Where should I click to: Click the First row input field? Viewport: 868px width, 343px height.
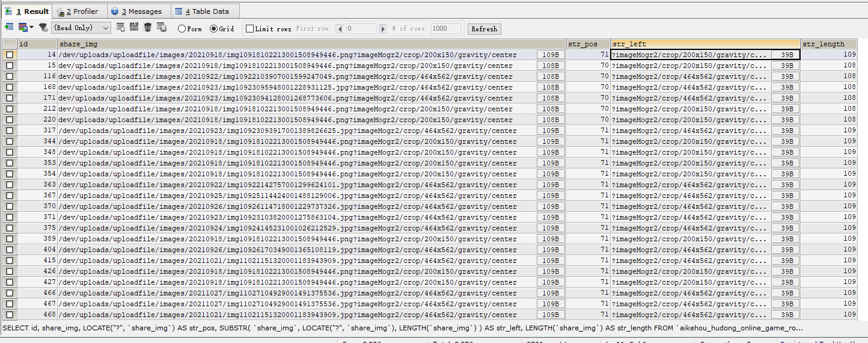tap(361, 28)
